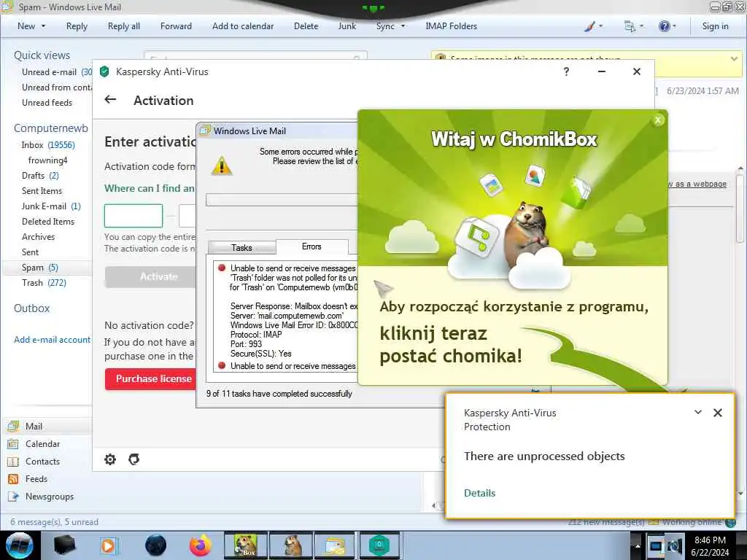
Task: Open the Deleted Items folder
Action: (48, 222)
